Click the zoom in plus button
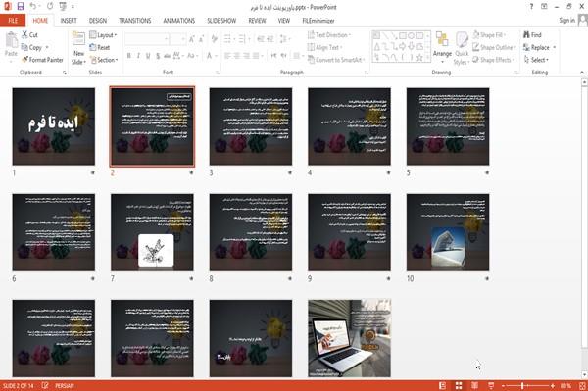 [x=553, y=386]
